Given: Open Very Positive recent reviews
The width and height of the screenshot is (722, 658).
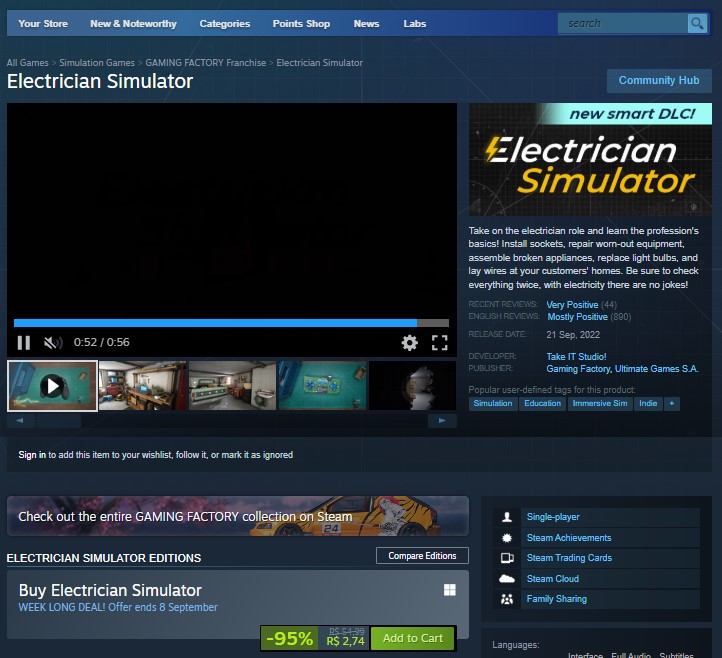Looking at the screenshot, I should click(572, 305).
